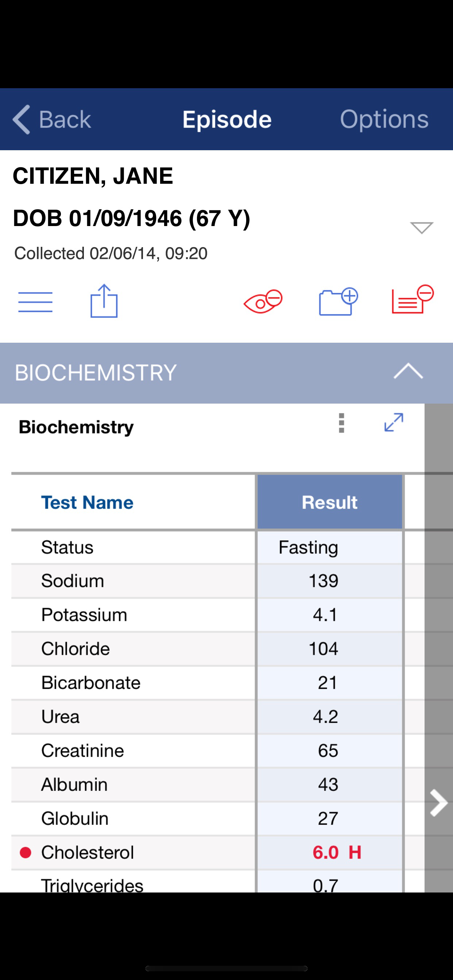
Task: Select the Potassium test row
Action: [207, 615]
